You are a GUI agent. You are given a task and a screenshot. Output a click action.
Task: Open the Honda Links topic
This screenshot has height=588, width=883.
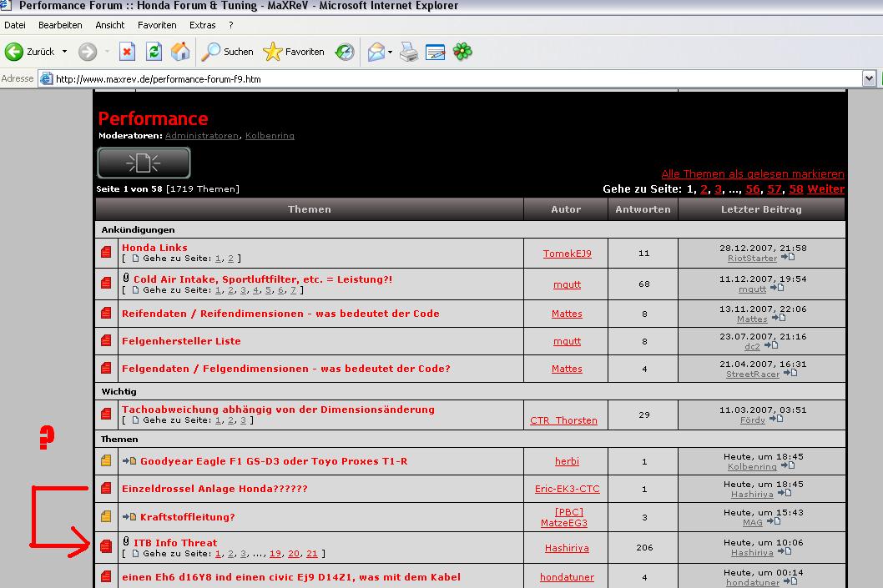tap(155, 248)
